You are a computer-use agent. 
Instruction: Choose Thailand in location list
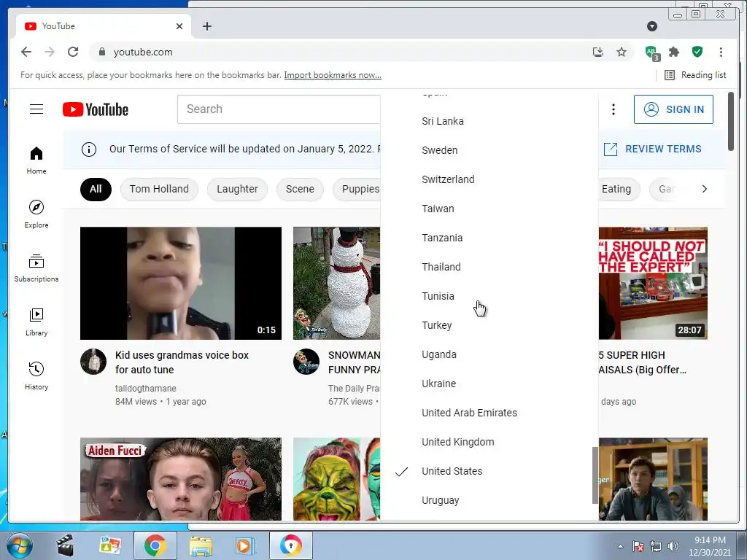pos(489,267)
